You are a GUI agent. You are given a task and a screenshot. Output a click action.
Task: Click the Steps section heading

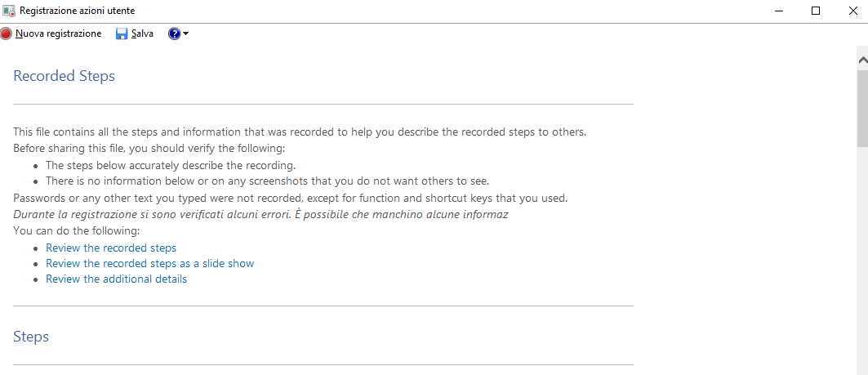point(31,337)
